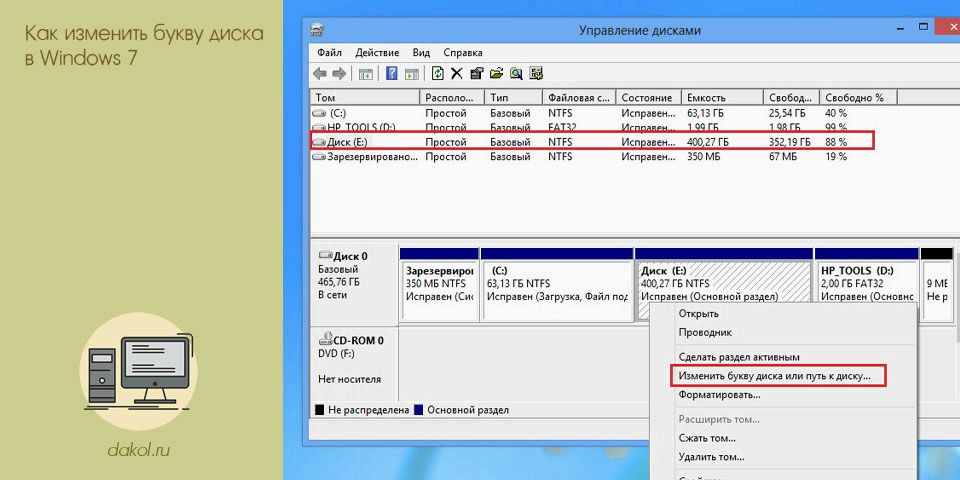Toggle the action pane toolbar icon

[411, 74]
